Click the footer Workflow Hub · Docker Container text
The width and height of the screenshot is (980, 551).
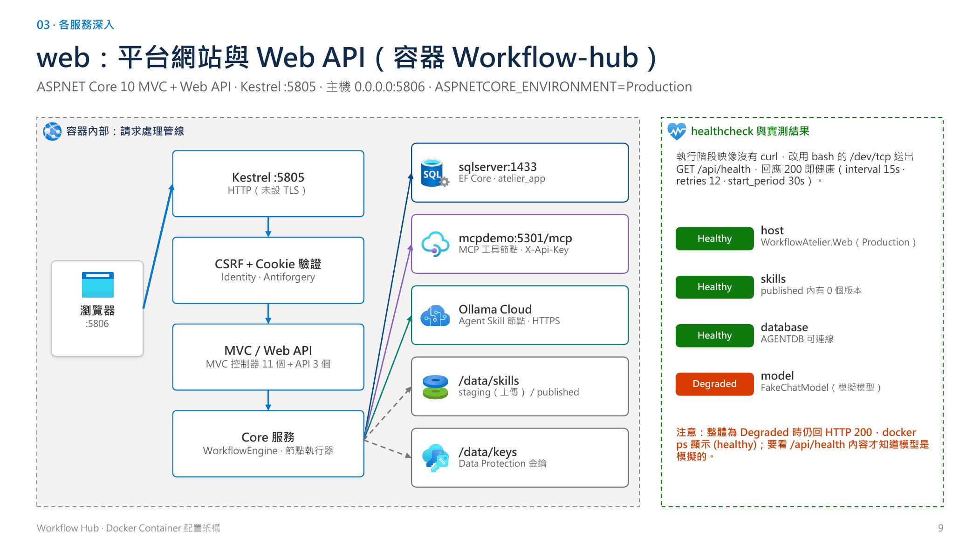pyautogui.click(x=128, y=528)
